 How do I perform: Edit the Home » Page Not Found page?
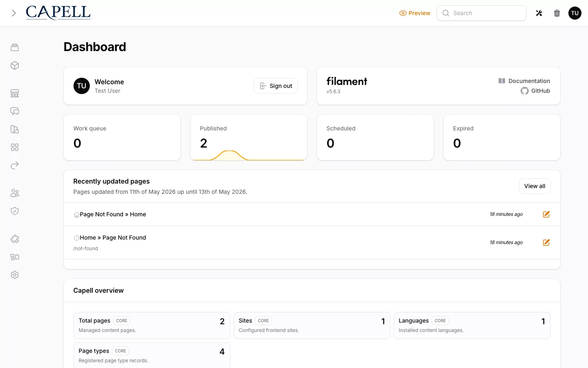546,242
